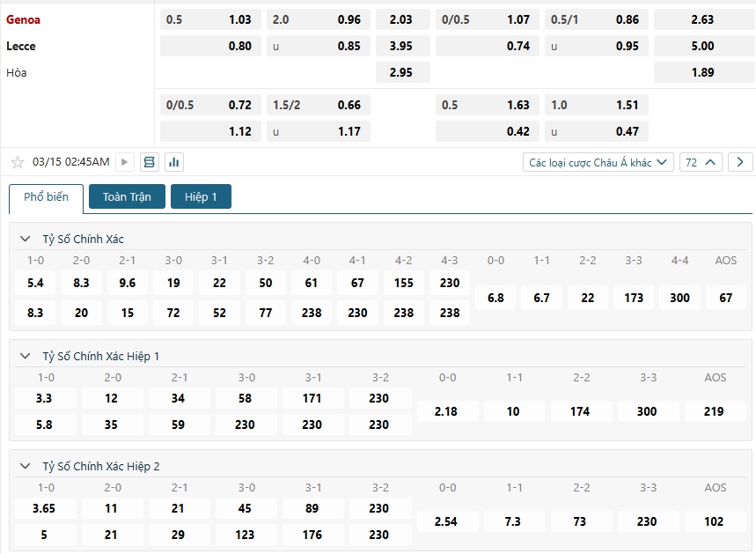Select full-match 0-0 score odds 6.8
756x554 pixels.
495,298
